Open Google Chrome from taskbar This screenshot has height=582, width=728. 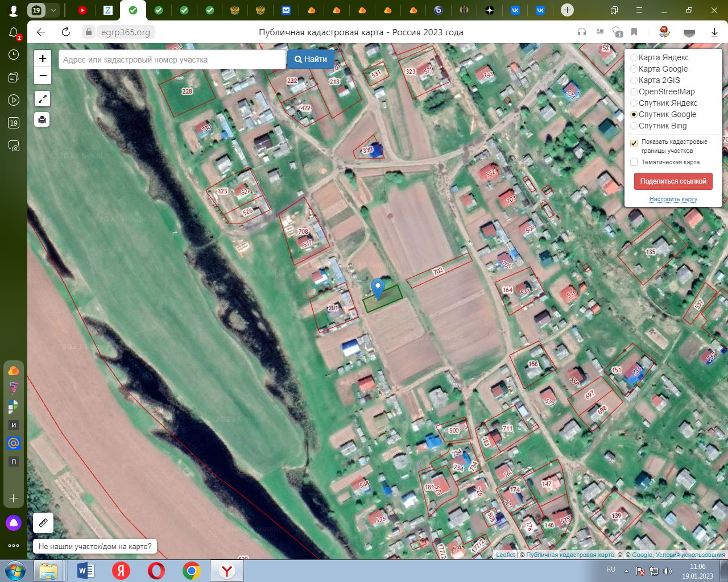[192, 571]
